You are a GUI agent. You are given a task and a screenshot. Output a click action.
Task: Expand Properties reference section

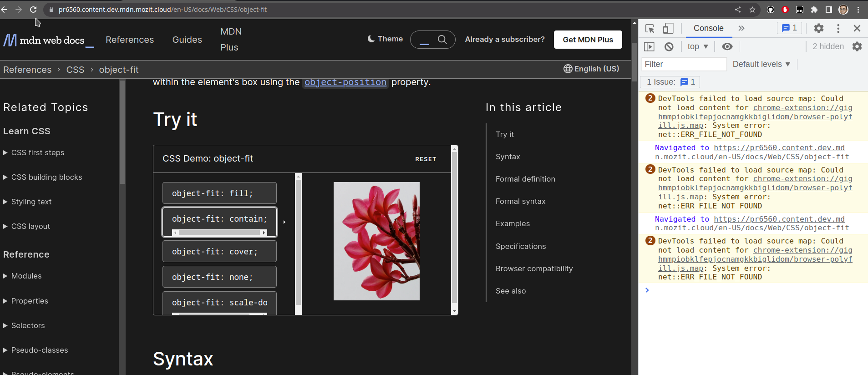(x=25, y=301)
